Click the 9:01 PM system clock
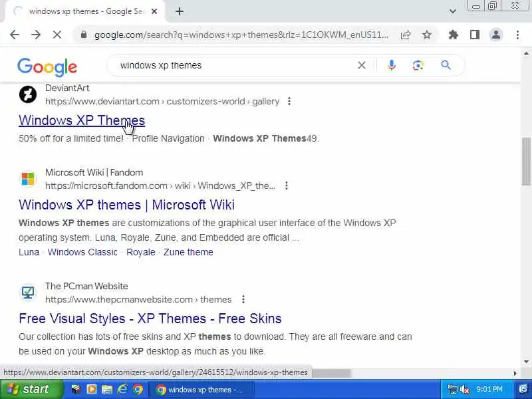Screen dimensions: 532x399 point(489,389)
